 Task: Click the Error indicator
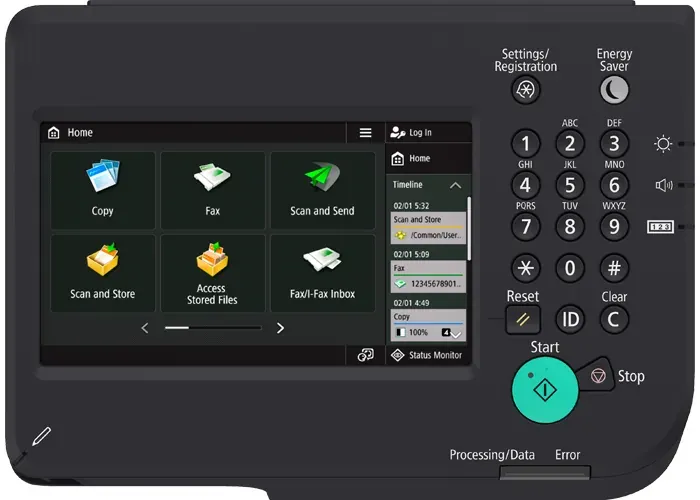(567, 455)
